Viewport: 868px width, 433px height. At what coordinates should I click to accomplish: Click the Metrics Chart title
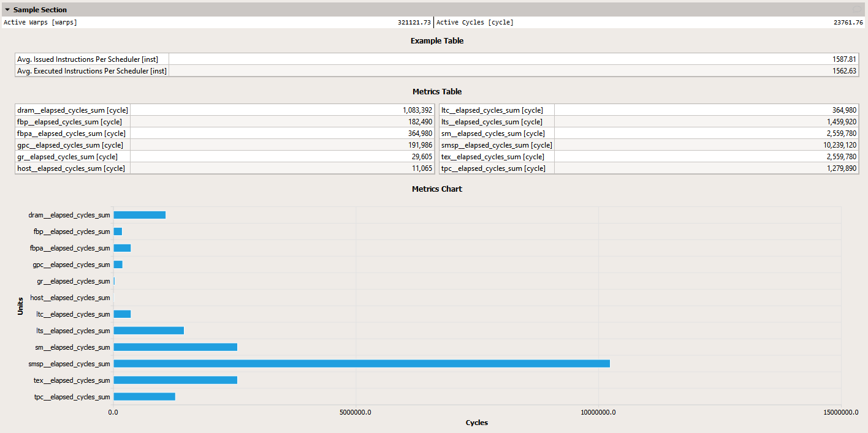tap(436, 189)
